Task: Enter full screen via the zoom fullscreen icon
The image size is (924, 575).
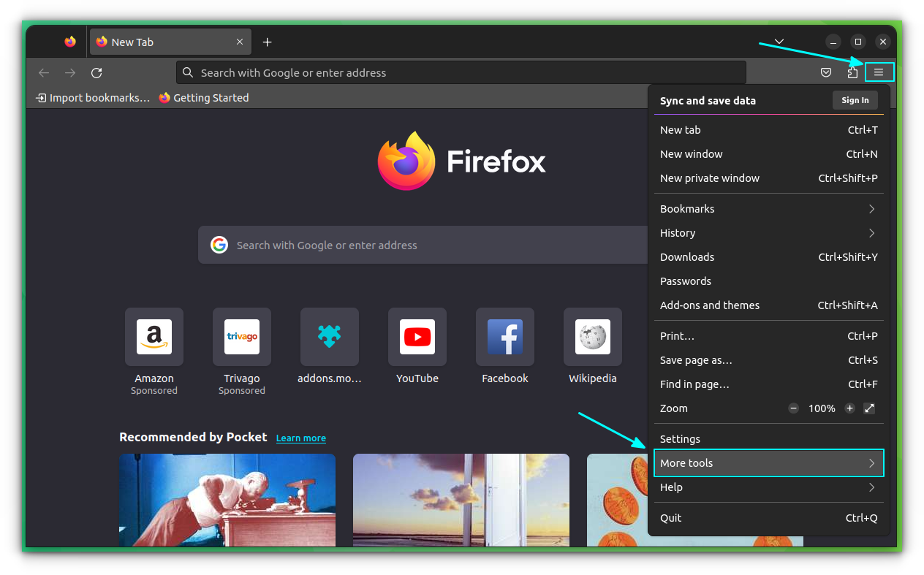Action: coord(869,408)
